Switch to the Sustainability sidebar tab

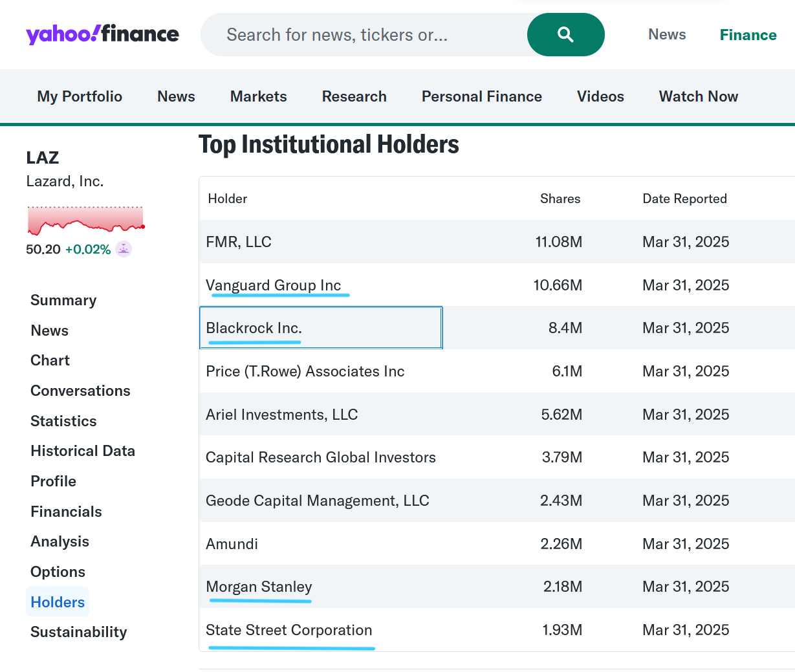[78, 632]
